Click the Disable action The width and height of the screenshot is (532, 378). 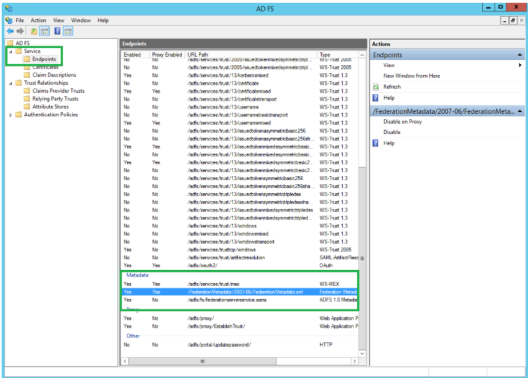392,132
